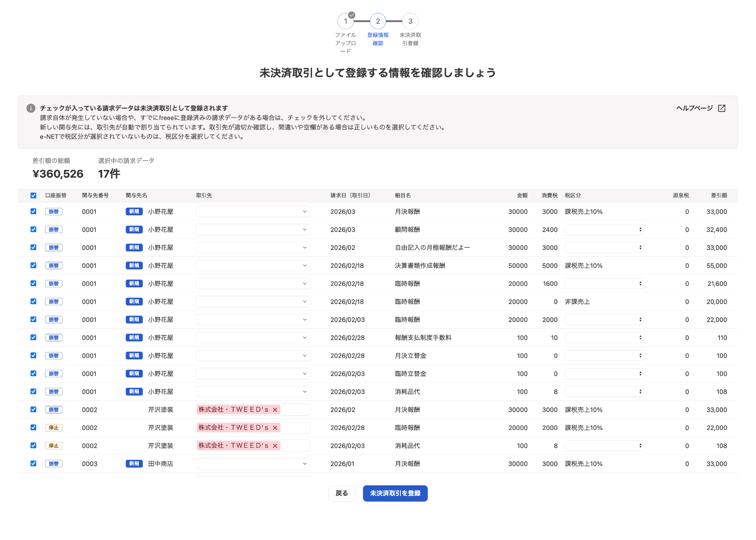Open the ヘルプページ external link icon

tap(722, 108)
